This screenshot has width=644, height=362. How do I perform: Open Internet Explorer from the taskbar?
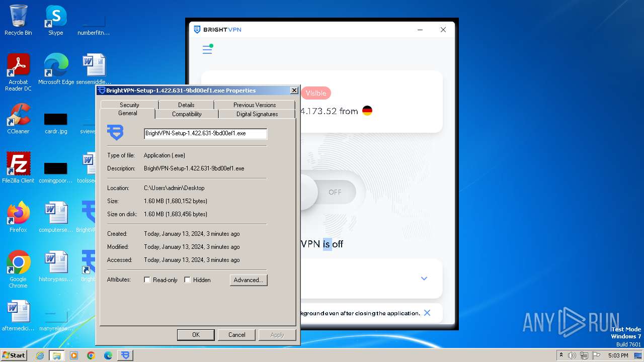[40, 355]
